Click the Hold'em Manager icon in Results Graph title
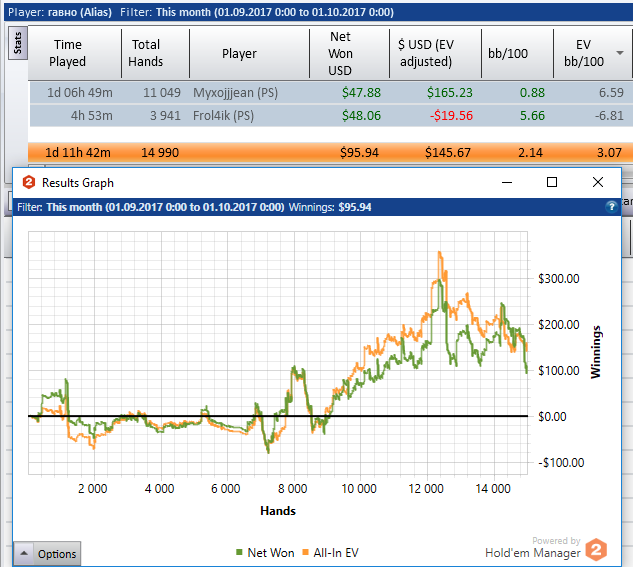The height and width of the screenshot is (567, 633). tap(29, 182)
